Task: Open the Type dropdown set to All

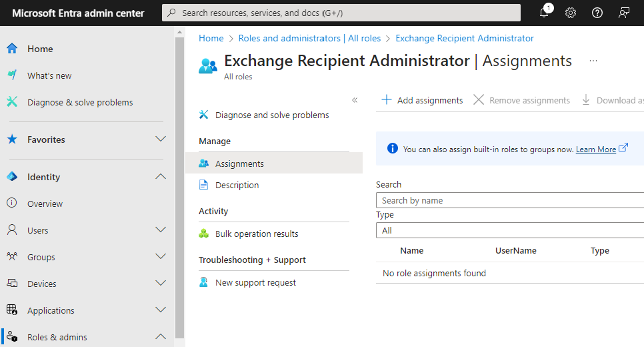Action: 510,230
